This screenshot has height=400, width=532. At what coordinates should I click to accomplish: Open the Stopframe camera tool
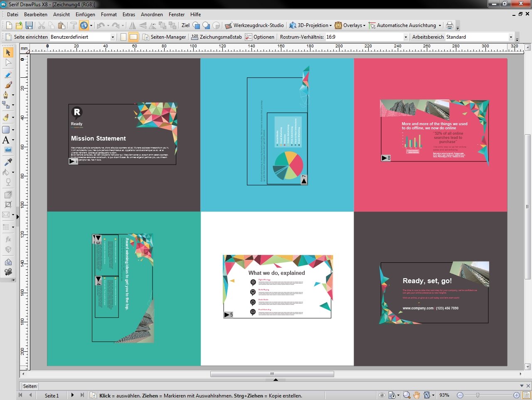tap(8, 272)
